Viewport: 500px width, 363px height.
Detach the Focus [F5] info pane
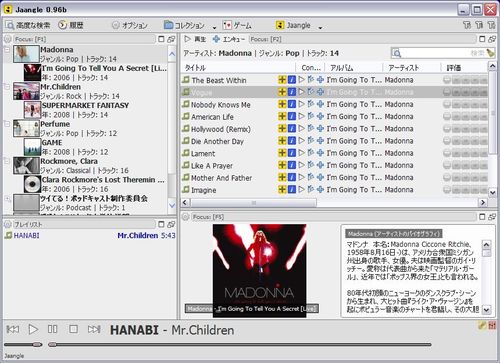tap(492, 217)
